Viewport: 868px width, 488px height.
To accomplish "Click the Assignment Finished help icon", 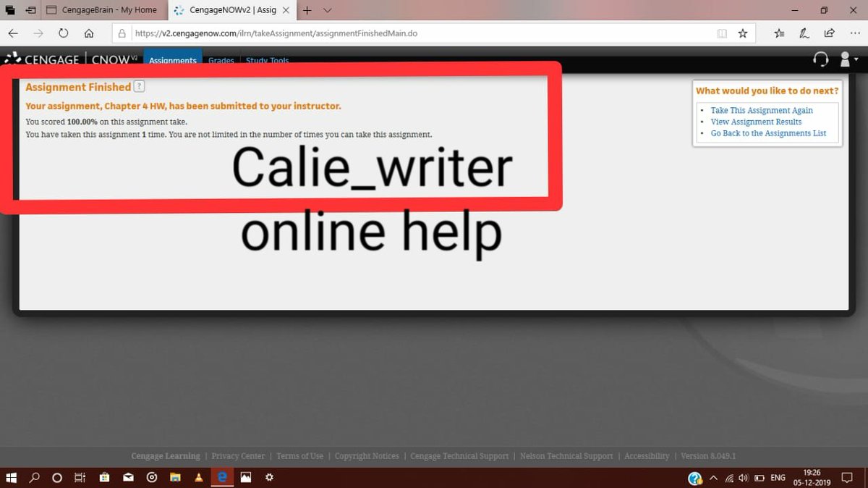I will 140,86.
